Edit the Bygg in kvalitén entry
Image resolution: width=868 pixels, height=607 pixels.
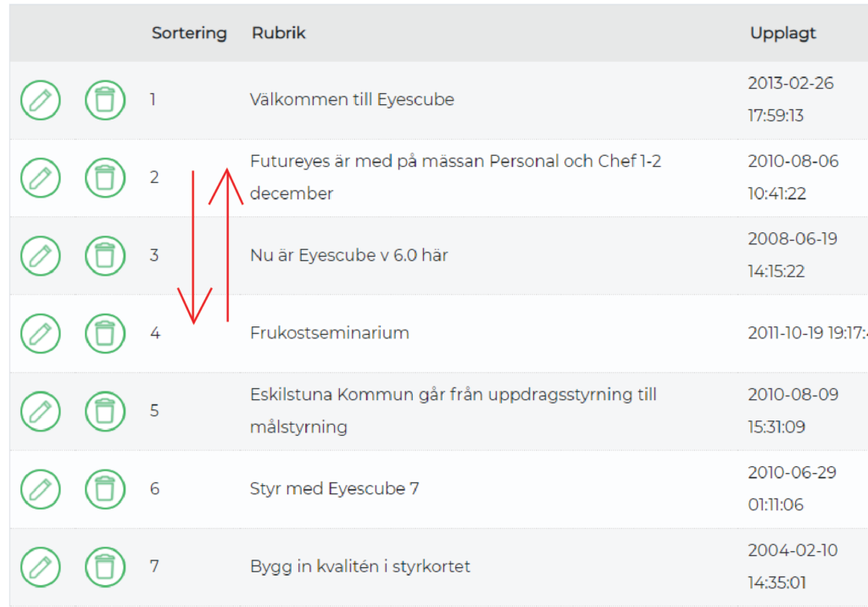(x=41, y=567)
